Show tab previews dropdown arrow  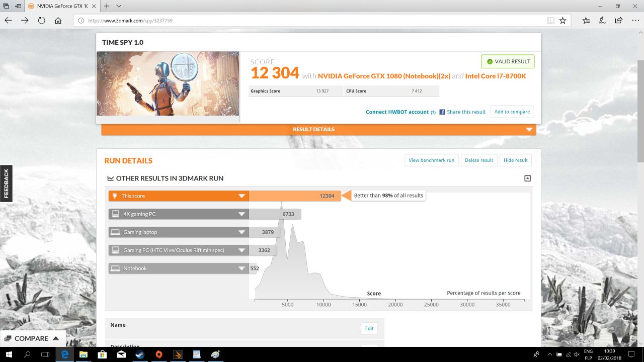coord(119,6)
